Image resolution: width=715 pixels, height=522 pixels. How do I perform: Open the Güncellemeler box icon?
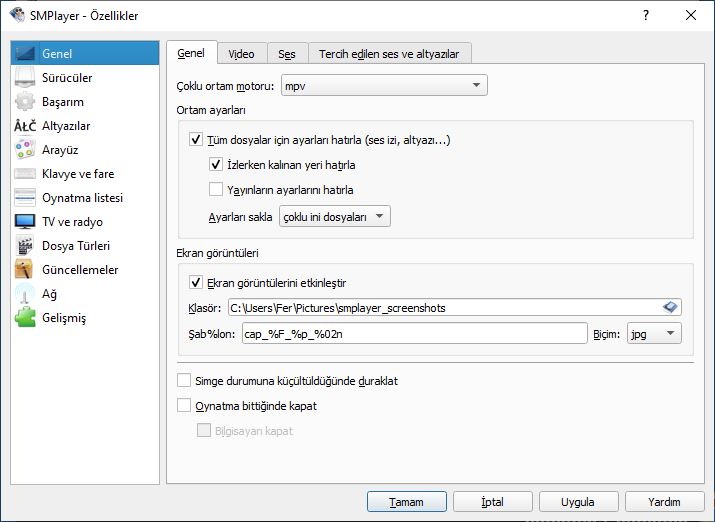click(24, 269)
